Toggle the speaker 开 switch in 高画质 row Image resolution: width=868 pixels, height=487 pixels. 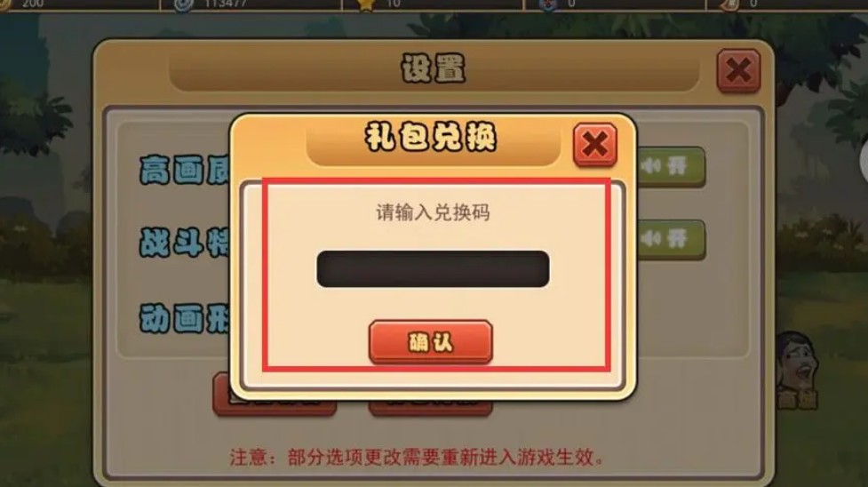pos(671,166)
